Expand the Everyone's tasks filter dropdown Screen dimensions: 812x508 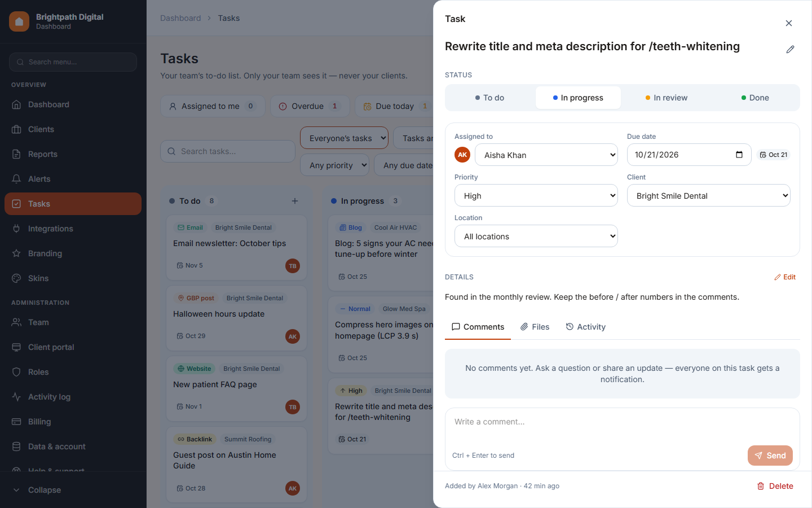tap(345, 138)
